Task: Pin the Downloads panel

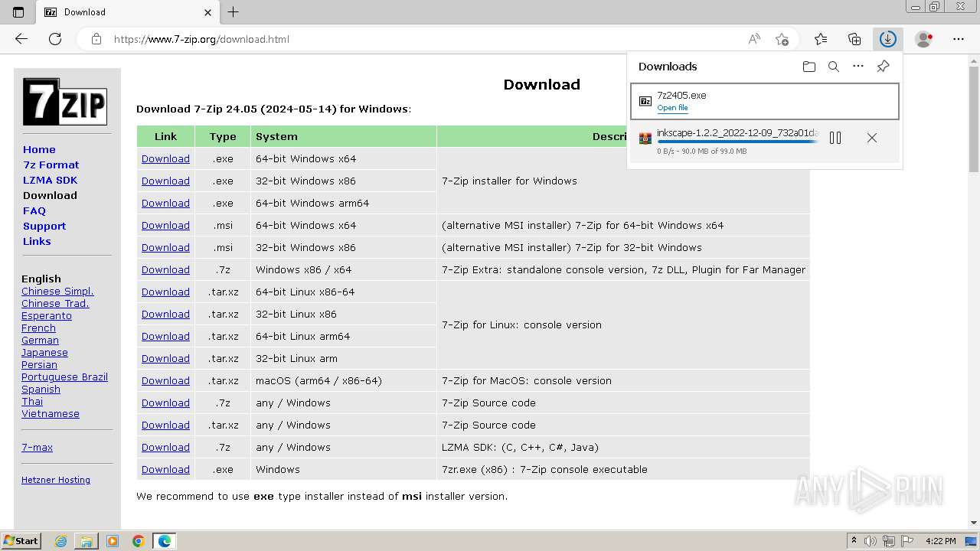Action: [x=883, y=67]
